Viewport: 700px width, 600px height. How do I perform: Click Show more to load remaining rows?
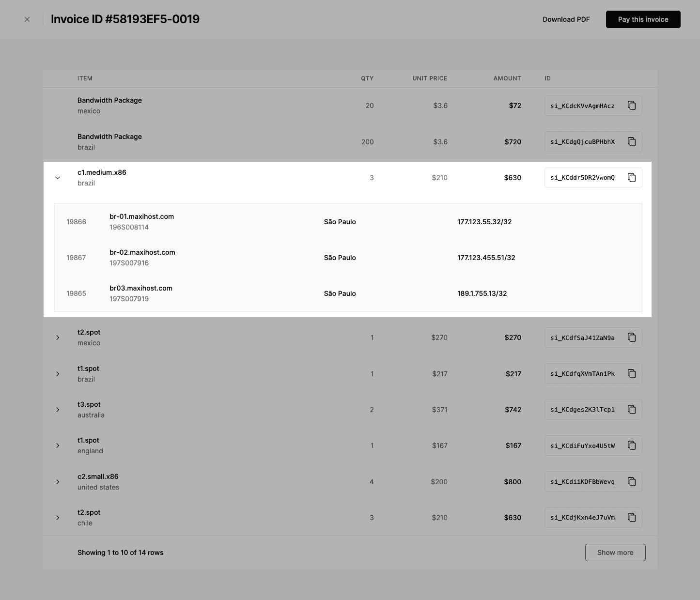[615, 552]
